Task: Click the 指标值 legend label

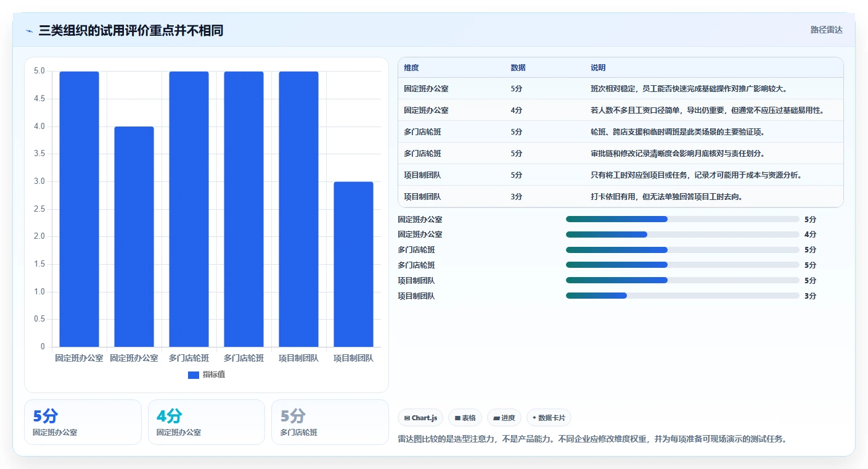Action: [x=214, y=375]
